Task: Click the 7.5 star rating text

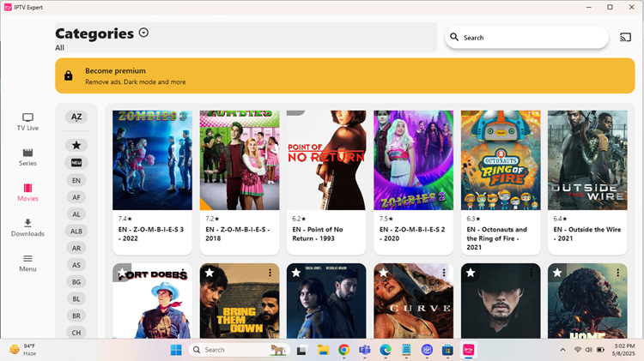Action: (x=387, y=219)
